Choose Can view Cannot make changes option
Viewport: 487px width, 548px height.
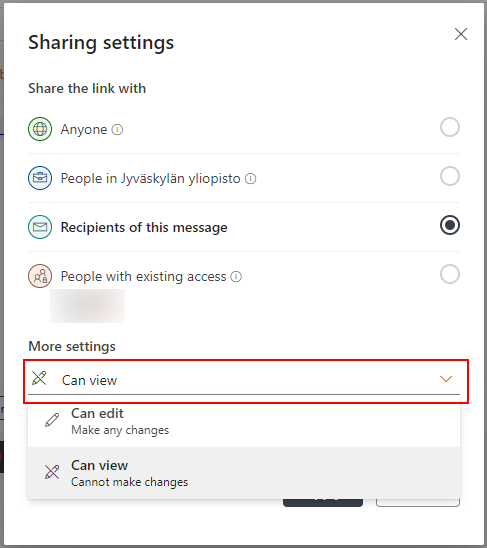coord(244,473)
